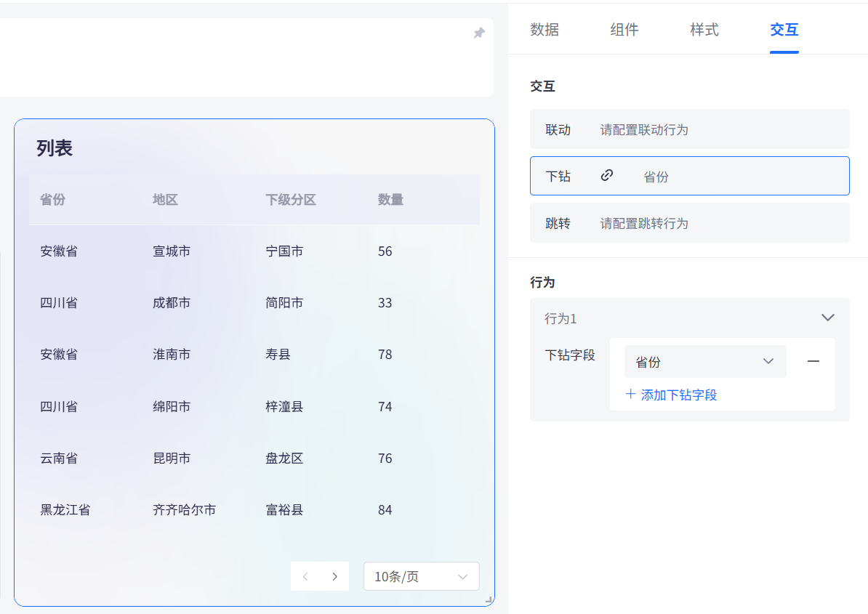Click the plus icon of 添加下钻字段
868x614 pixels.
[630, 395]
